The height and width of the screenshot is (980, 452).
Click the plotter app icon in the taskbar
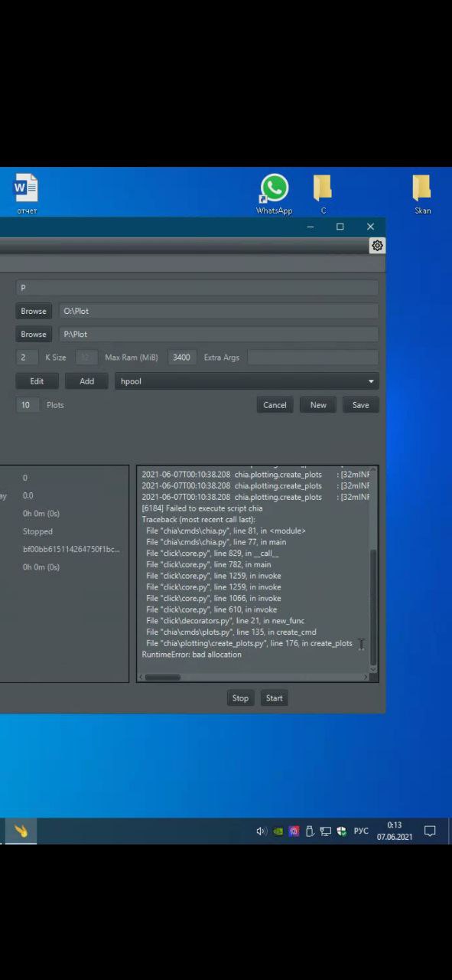coord(21,831)
